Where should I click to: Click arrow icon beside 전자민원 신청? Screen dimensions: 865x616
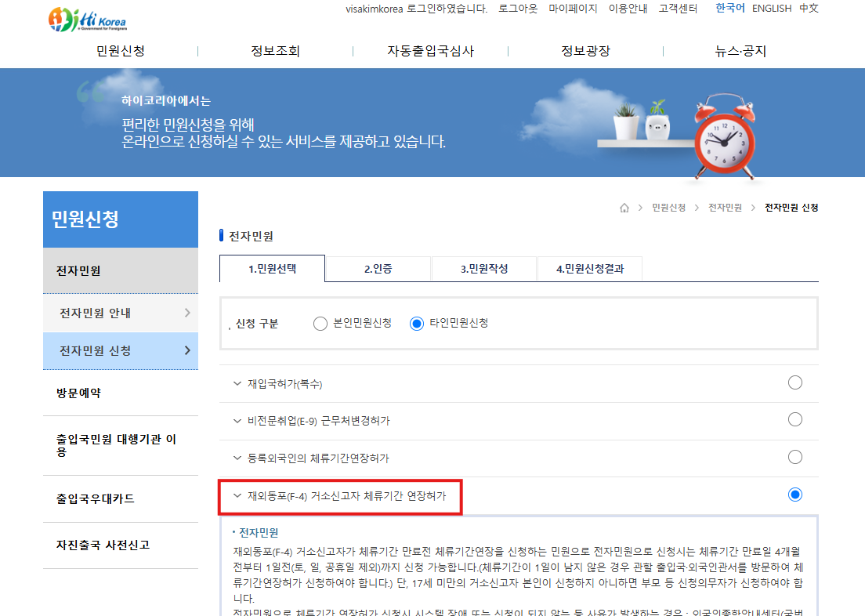coord(187,350)
